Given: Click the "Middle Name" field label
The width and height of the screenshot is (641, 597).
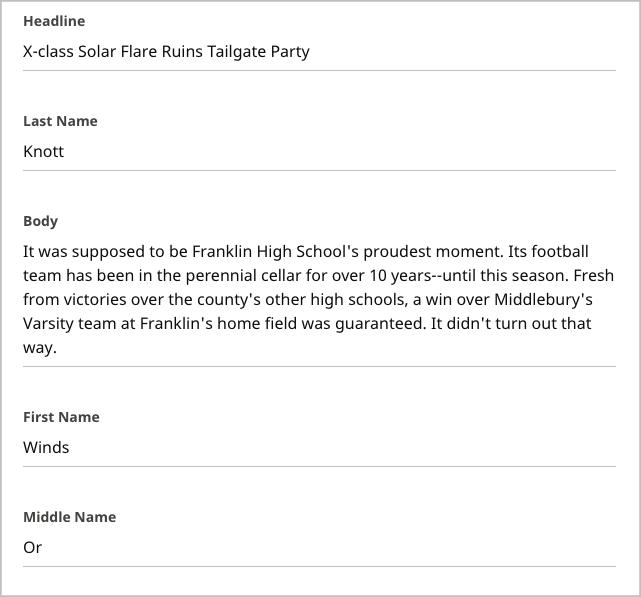Looking at the screenshot, I should coord(70,517).
